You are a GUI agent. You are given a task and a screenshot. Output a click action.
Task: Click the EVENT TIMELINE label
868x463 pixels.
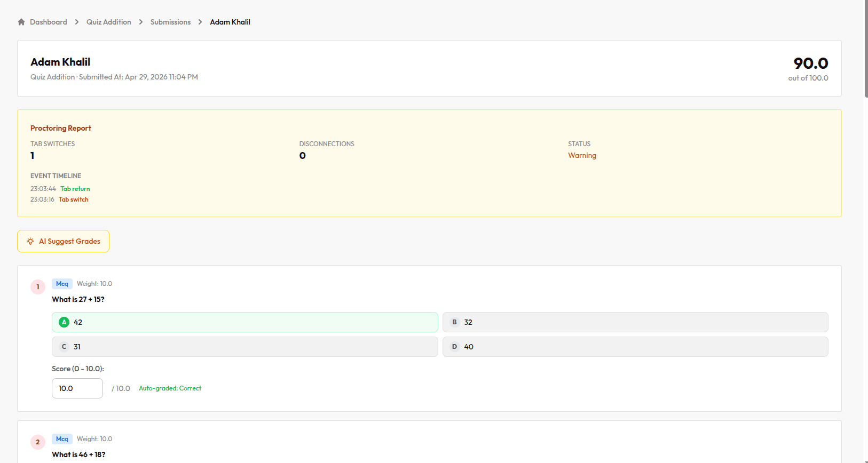pyautogui.click(x=56, y=176)
